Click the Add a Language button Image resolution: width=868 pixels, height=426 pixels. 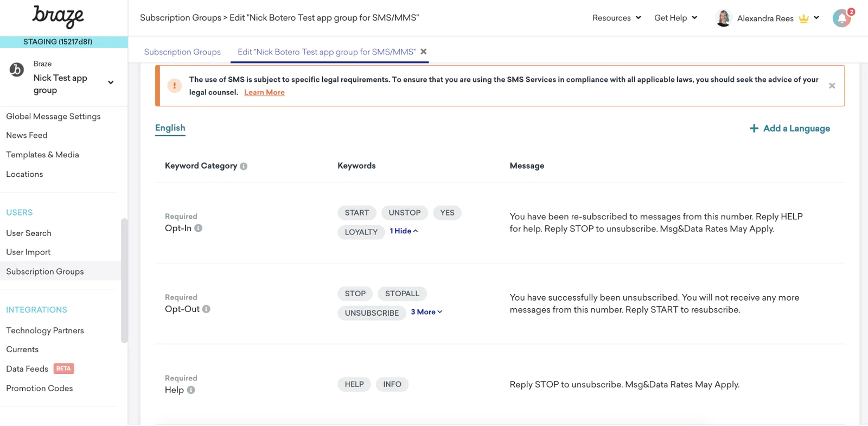tap(790, 129)
